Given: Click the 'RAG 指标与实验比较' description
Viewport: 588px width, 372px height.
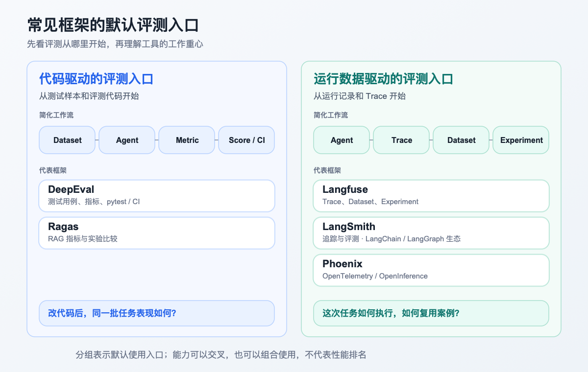Looking at the screenshot, I should pyautogui.click(x=83, y=239).
